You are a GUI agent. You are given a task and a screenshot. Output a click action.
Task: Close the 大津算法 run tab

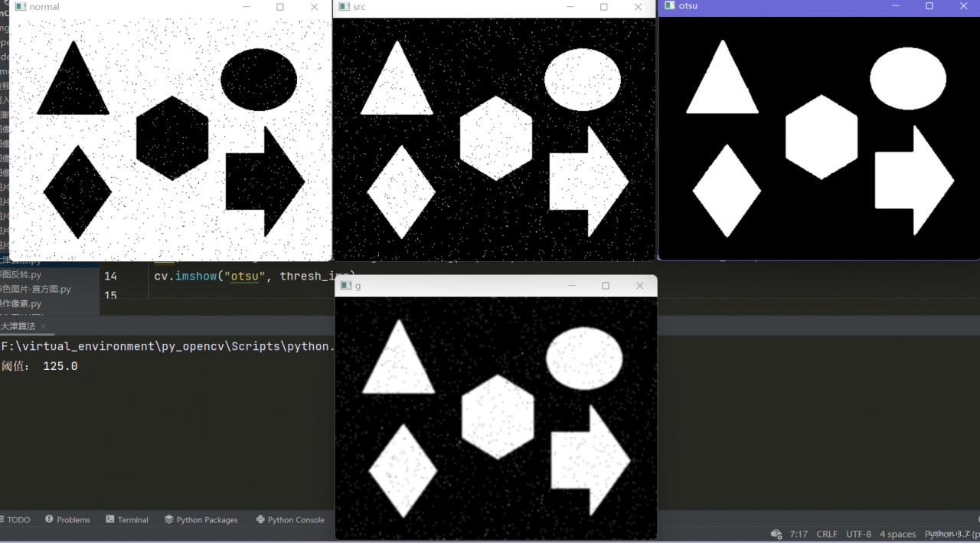coord(44,327)
